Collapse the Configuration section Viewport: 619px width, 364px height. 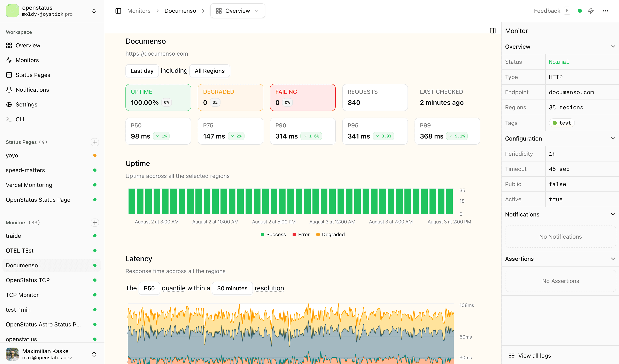click(613, 139)
